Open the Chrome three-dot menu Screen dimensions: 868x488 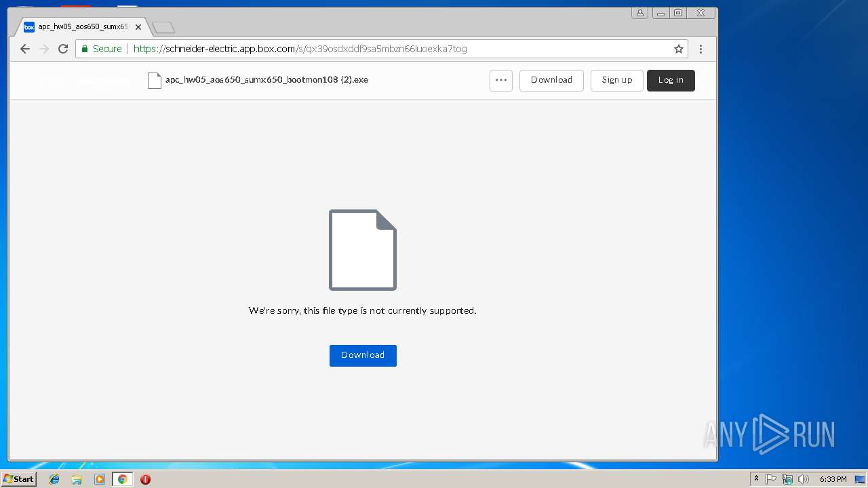pos(701,49)
